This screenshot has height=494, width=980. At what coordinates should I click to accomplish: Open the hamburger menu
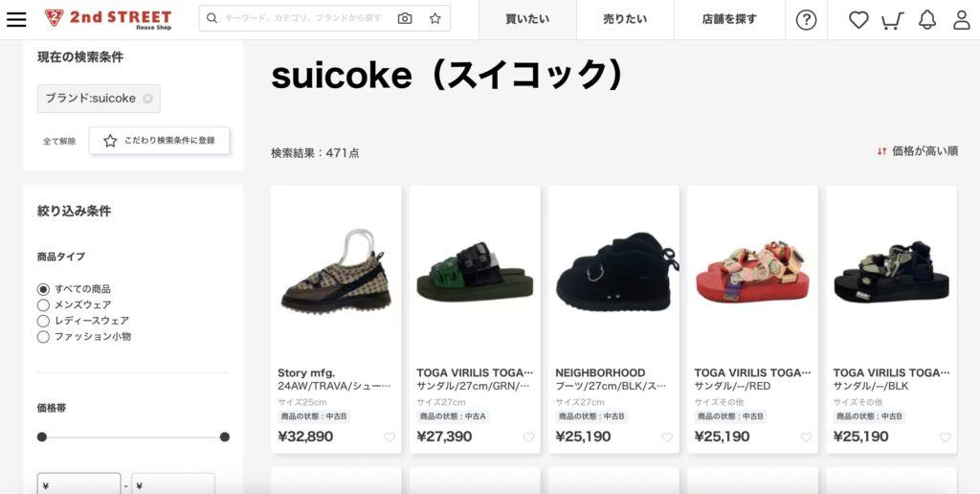point(16,19)
